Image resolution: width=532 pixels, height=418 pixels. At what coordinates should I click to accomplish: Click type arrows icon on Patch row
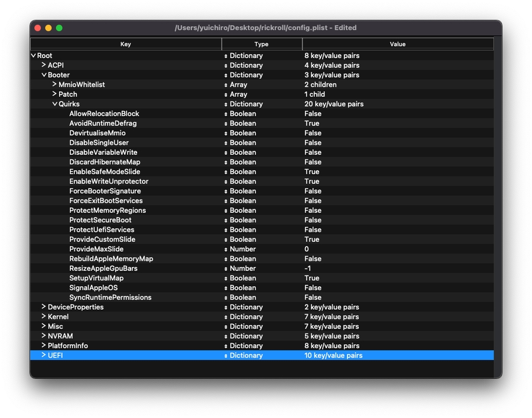[x=226, y=95]
